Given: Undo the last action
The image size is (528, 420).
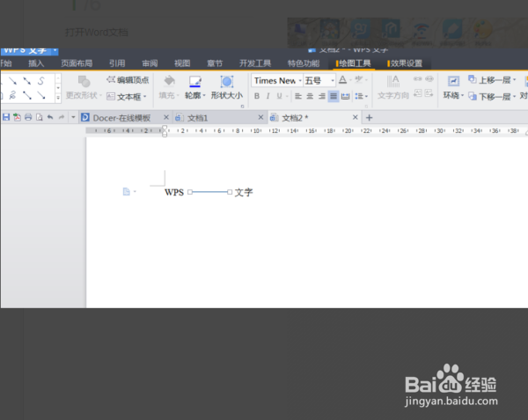Looking at the screenshot, I should click(x=50, y=117).
